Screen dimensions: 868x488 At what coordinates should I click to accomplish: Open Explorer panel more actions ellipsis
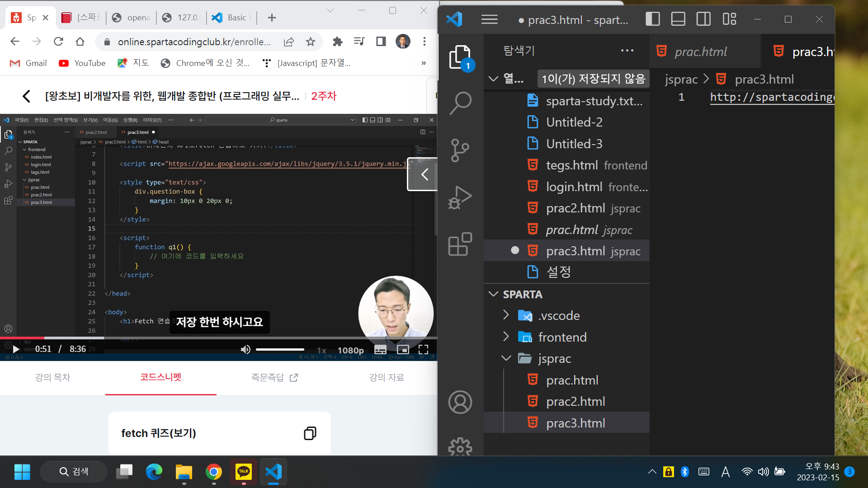click(627, 51)
